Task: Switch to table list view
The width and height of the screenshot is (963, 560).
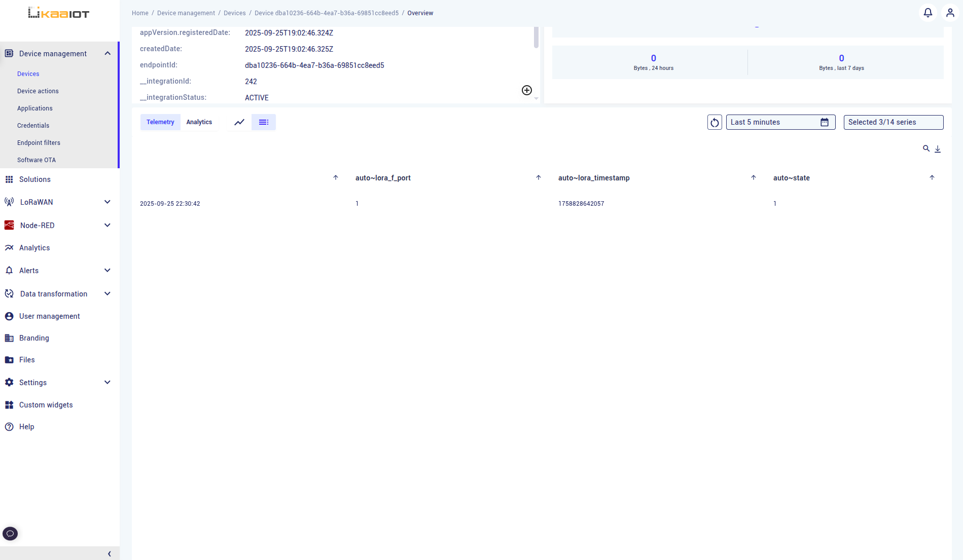Action: [x=264, y=122]
